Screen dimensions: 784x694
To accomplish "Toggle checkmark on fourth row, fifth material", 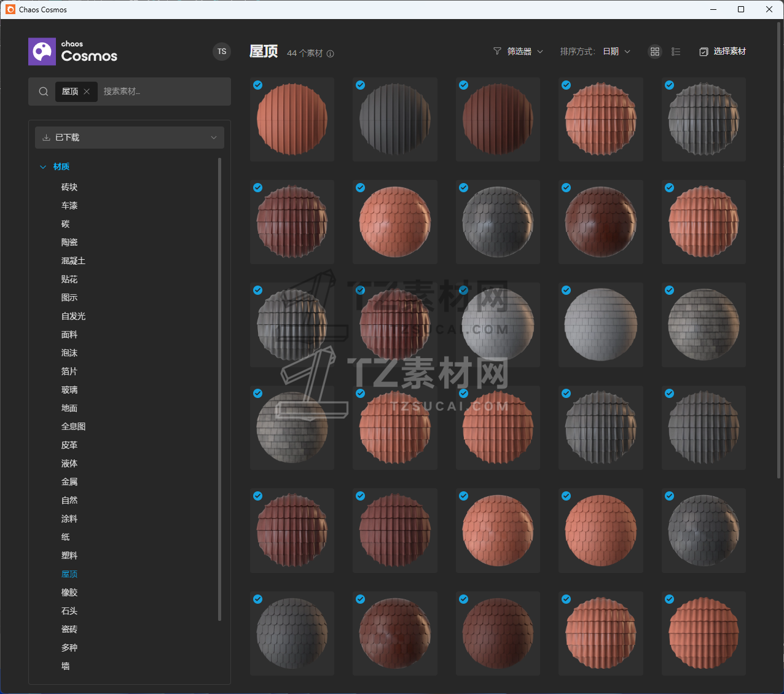I will 670,394.
